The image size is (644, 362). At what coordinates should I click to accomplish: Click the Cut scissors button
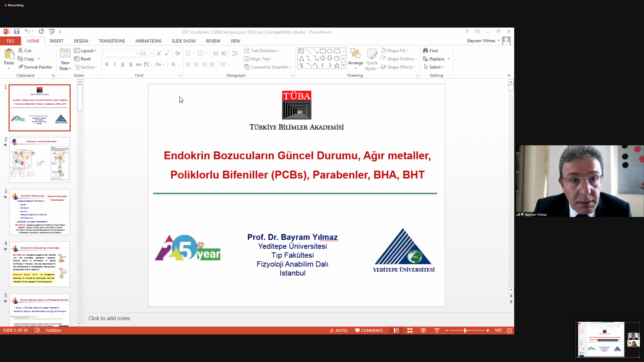[25, 50]
